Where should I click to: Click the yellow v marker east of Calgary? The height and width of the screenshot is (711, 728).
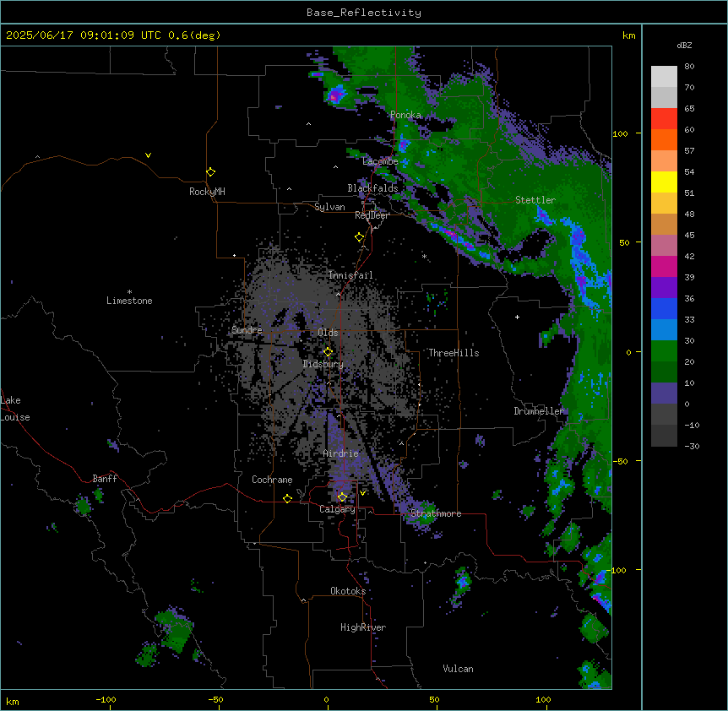362,493
